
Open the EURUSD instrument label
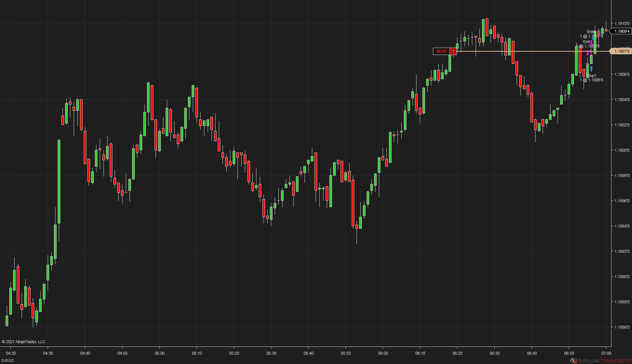coord(8,360)
